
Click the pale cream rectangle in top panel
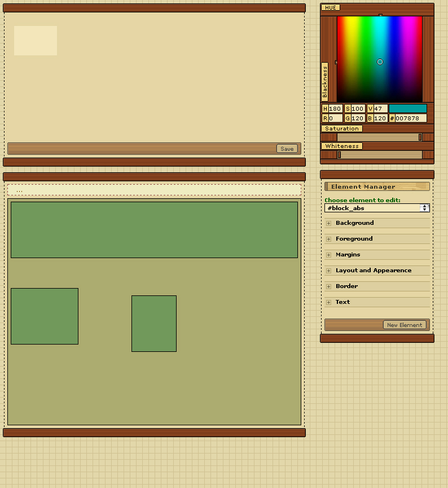tap(36, 41)
